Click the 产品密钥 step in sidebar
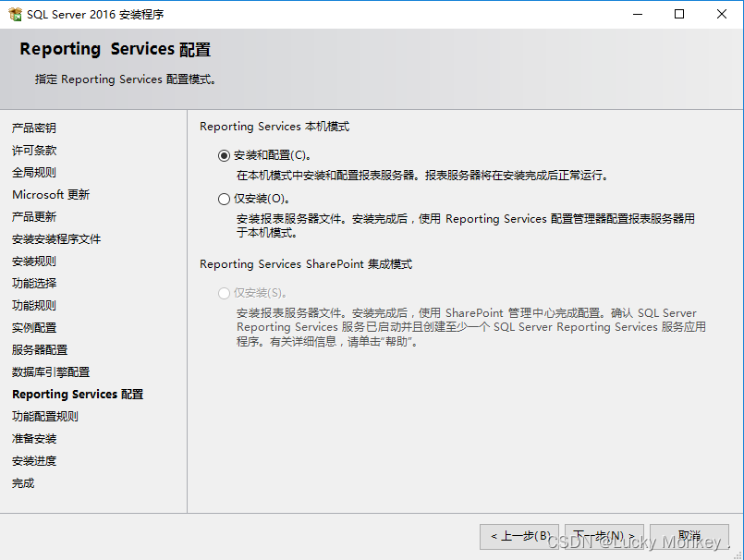The image size is (744, 560). (x=34, y=128)
